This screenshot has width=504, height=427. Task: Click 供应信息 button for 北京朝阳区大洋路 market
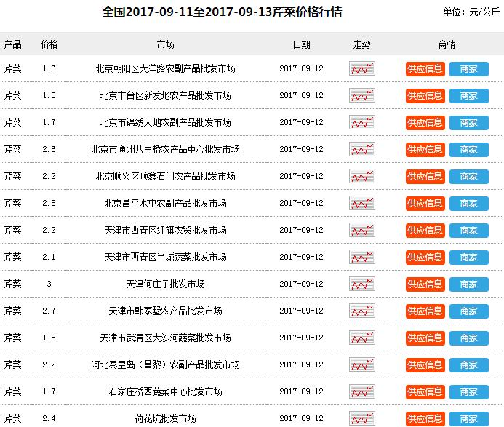(425, 69)
